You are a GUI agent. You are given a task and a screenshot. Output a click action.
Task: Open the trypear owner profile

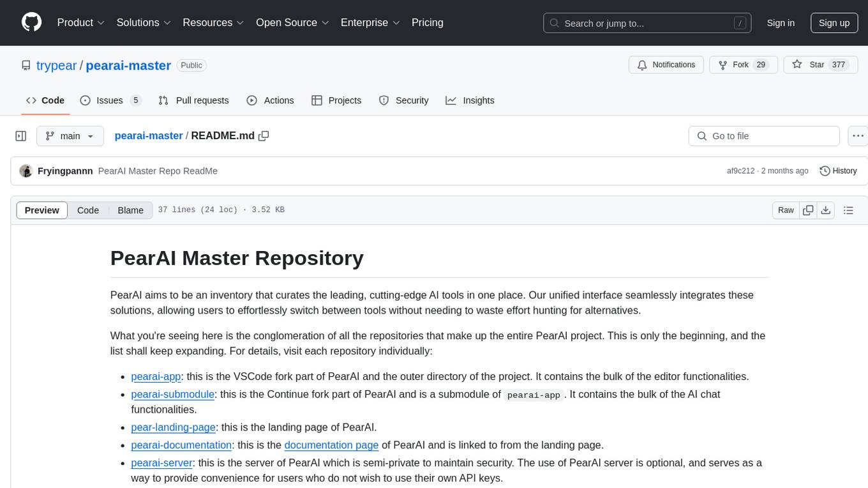[57, 65]
